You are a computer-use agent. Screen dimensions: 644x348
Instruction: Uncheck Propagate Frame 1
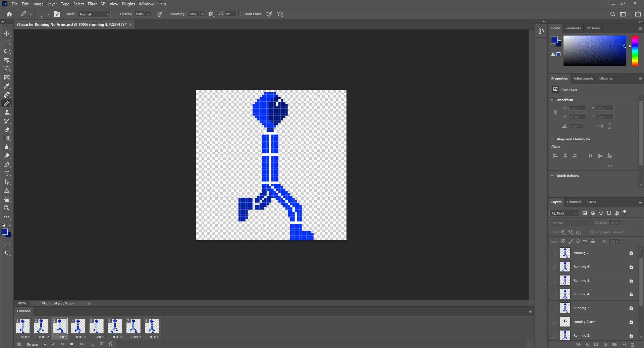click(x=592, y=232)
